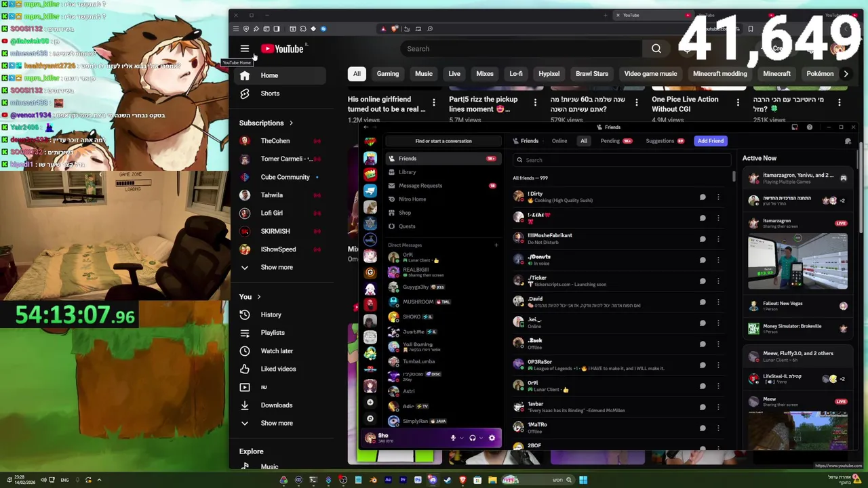Open itamarzagron live stream preview thumbnail
868x488 pixels.
tap(797, 261)
